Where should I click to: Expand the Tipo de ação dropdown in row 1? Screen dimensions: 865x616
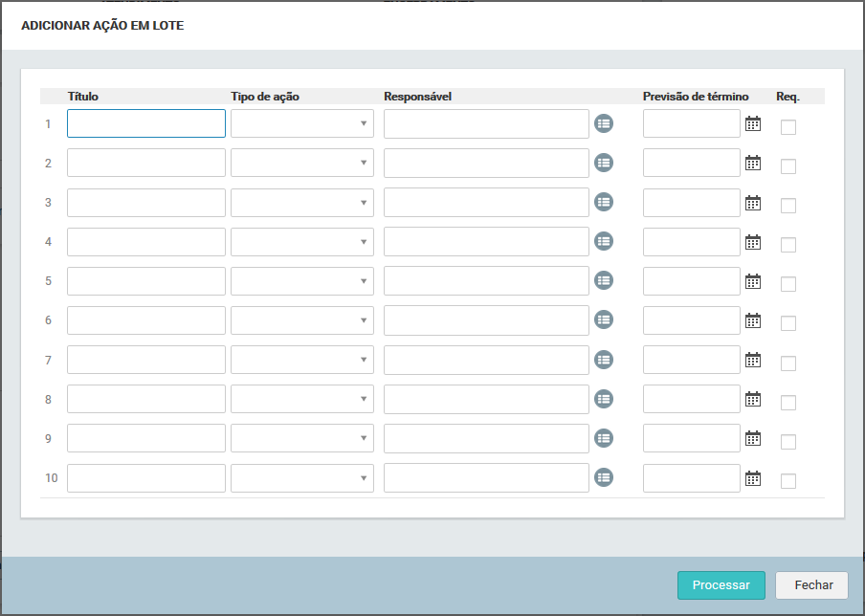(x=302, y=123)
